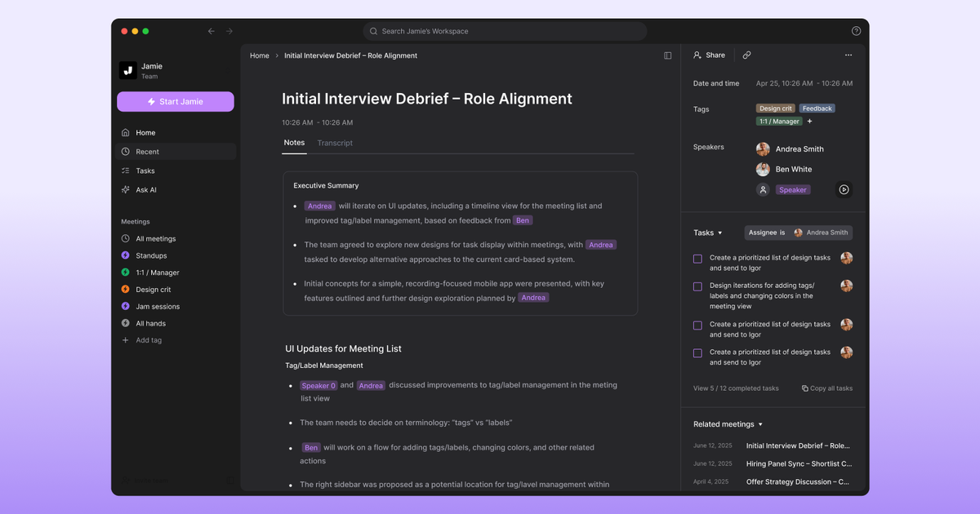Check the Design iterations for tags task

tap(697, 286)
